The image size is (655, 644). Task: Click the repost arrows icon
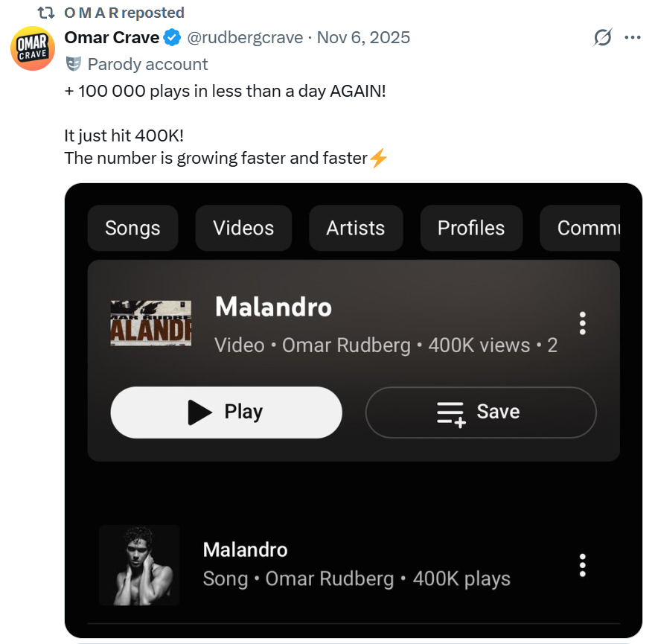(x=46, y=13)
